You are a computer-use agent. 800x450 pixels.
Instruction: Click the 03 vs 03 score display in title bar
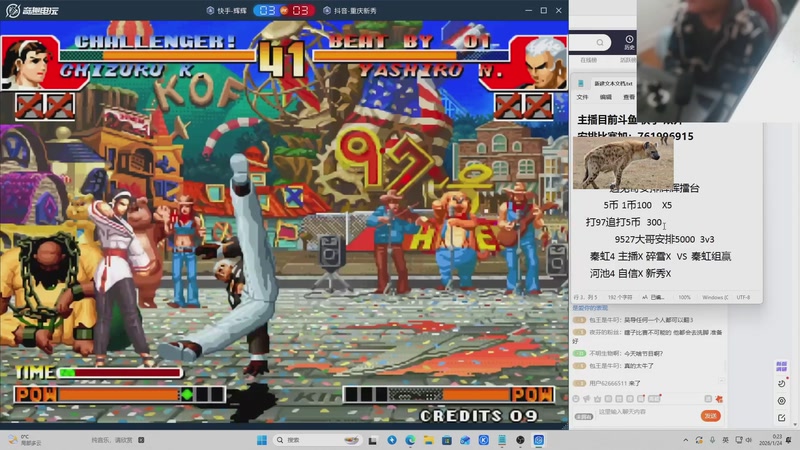(284, 10)
